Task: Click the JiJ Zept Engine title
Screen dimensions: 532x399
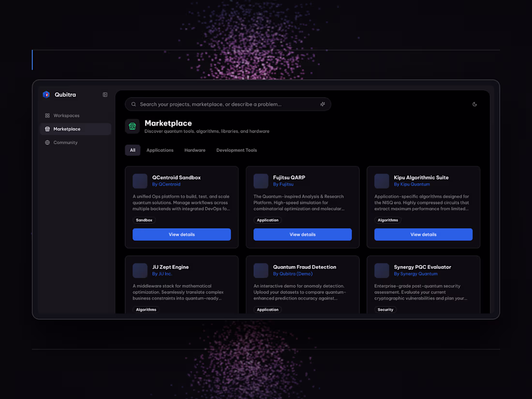Action: [170, 267]
